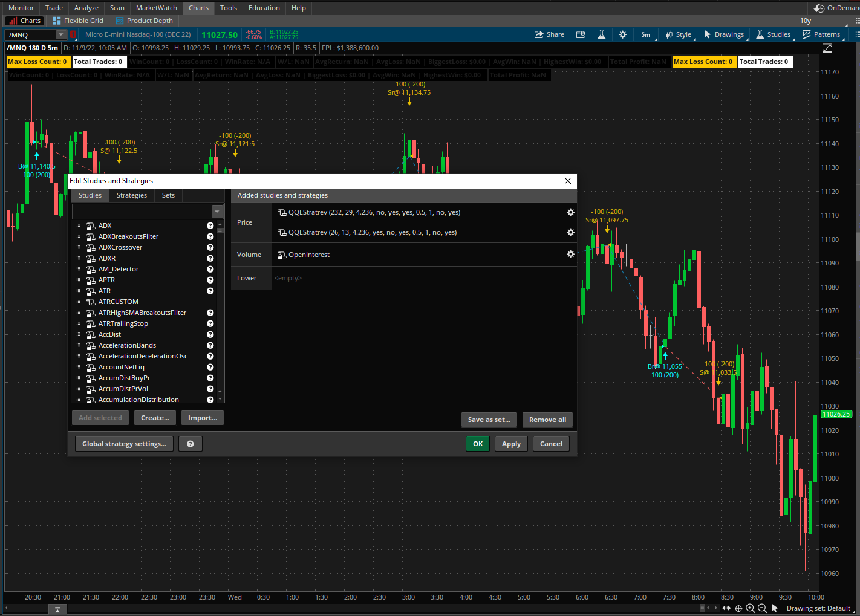Click the OnDemand icon
This screenshot has height=616, width=860.
819,8
